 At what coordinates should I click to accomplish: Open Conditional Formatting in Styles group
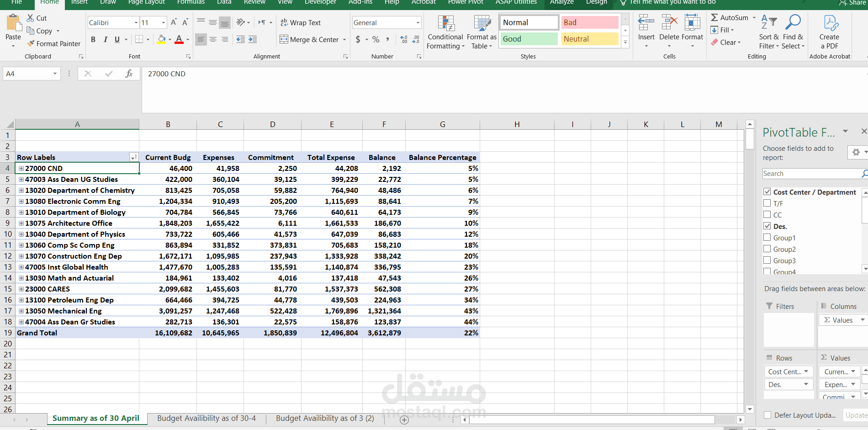point(445,32)
